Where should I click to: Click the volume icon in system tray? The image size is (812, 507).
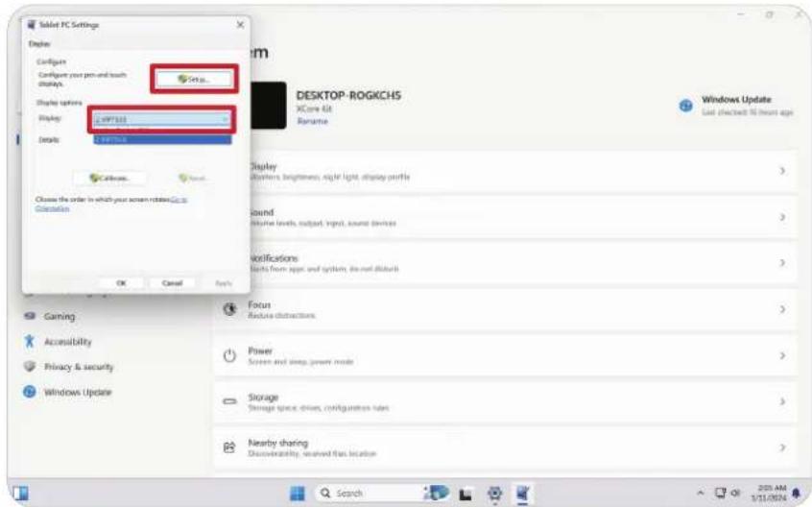[735, 493]
